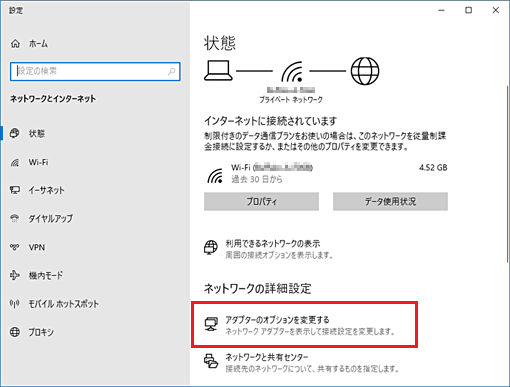Minimize the 設定 window
Screen dimensions: 510x387
pyautogui.click(x=441, y=10)
